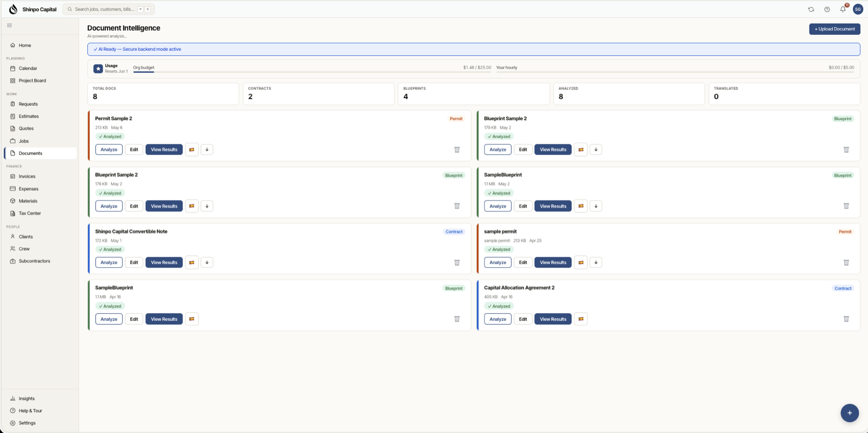Click in the search jobs, customers, bills field

pos(108,9)
